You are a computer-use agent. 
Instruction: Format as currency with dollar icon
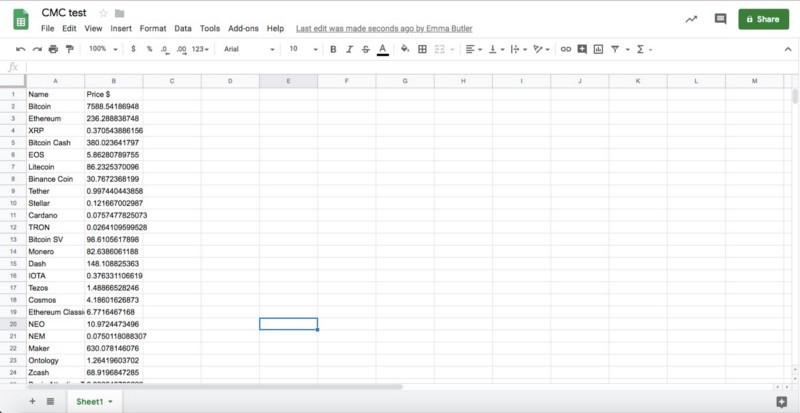[133, 49]
